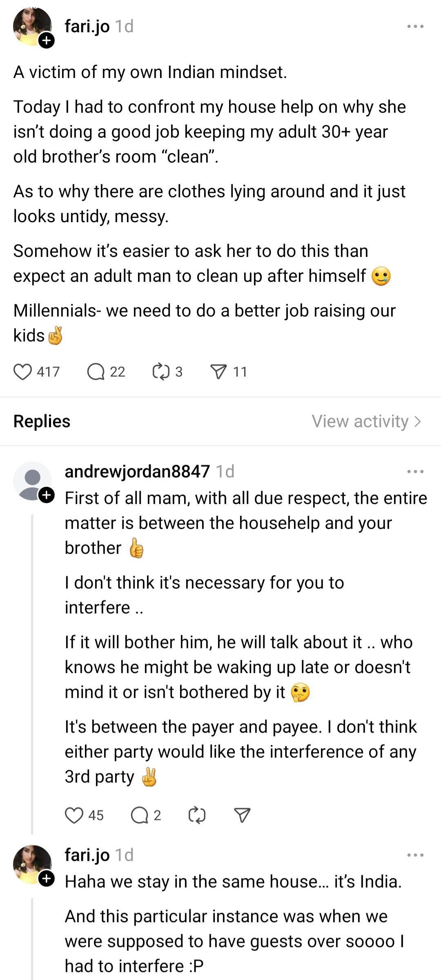The height and width of the screenshot is (980, 441).
Task: Follow andrewjordan8847 via avatar plus badge
Action: pos(47,495)
